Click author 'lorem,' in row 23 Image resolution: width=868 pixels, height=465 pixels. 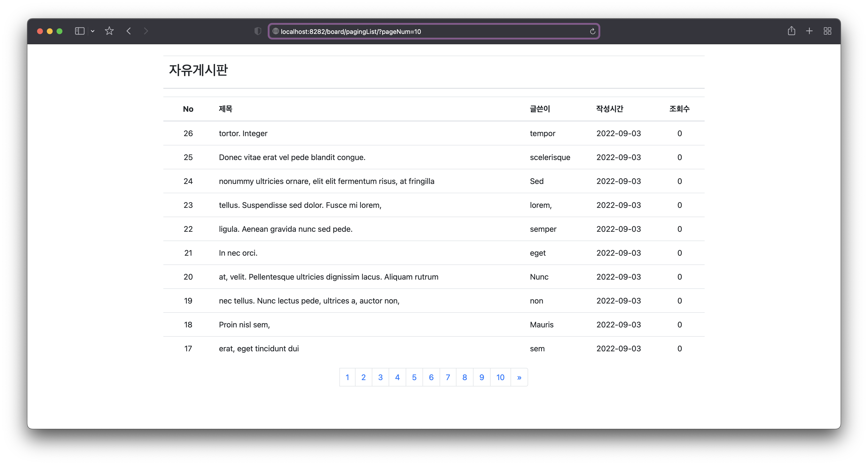pyautogui.click(x=541, y=205)
